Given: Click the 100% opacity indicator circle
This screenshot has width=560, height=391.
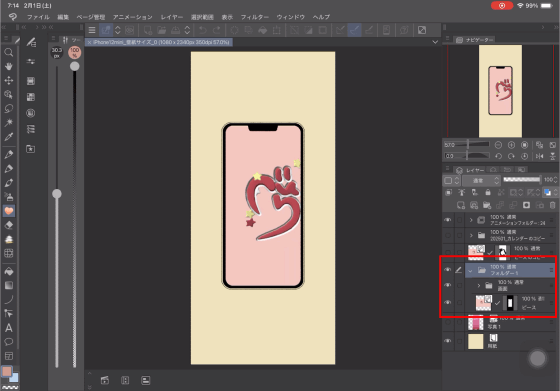Looking at the screenshot, I should point(75,53).
